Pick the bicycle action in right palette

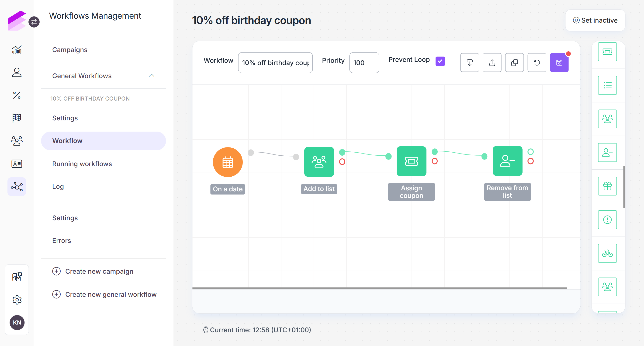click(x=607, y=253)
